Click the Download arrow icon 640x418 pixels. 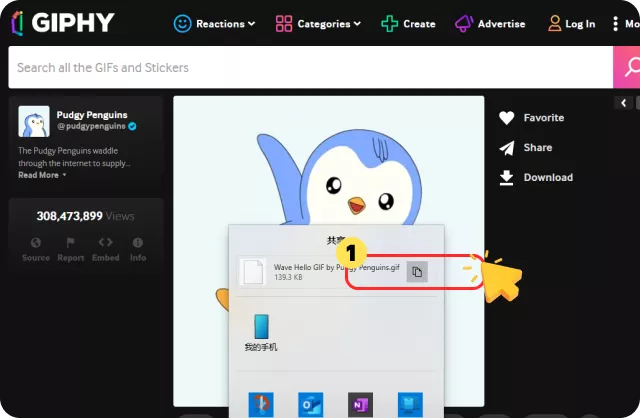coord(507,178)
